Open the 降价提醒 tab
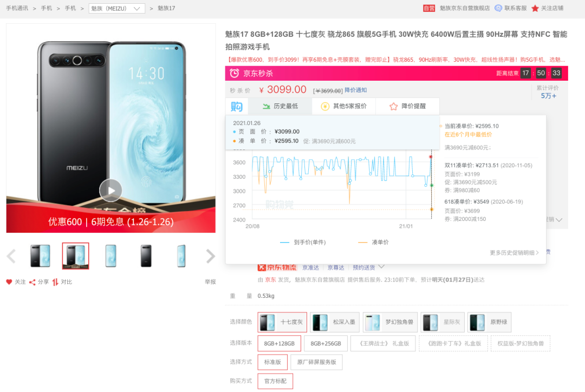 click(x=407, y=106)
